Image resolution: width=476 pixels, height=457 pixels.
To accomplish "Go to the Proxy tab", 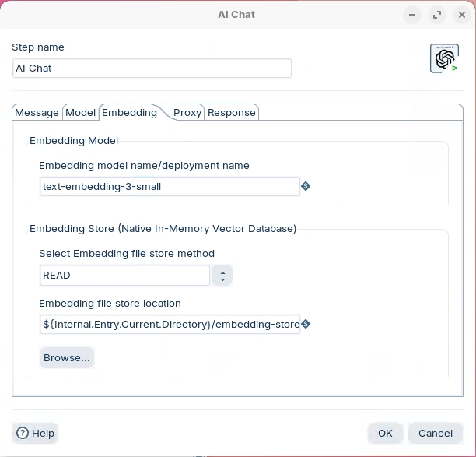I will [187, 113].
